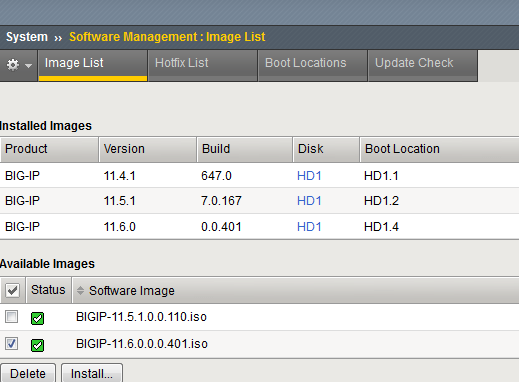Click boot location HD1.4
Screen dimensions: 519x382
[x=381, y=227]
